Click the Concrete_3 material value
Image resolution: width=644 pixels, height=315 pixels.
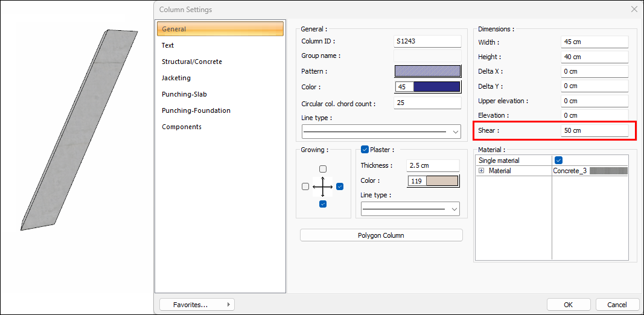click(590, 170)
